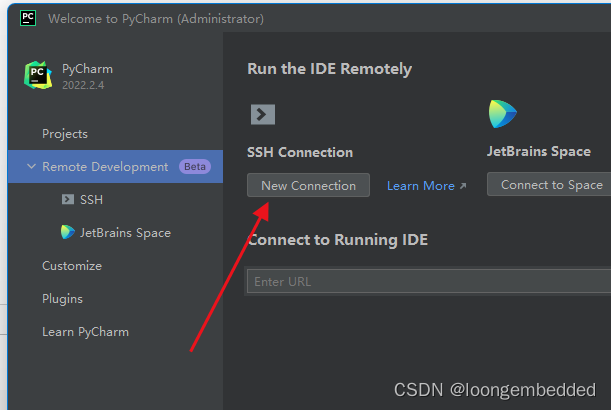This screenshot has width=611, height=410.
Task: Click the 'Connect to Running IDE' heading
Action: tap(337, 240)
